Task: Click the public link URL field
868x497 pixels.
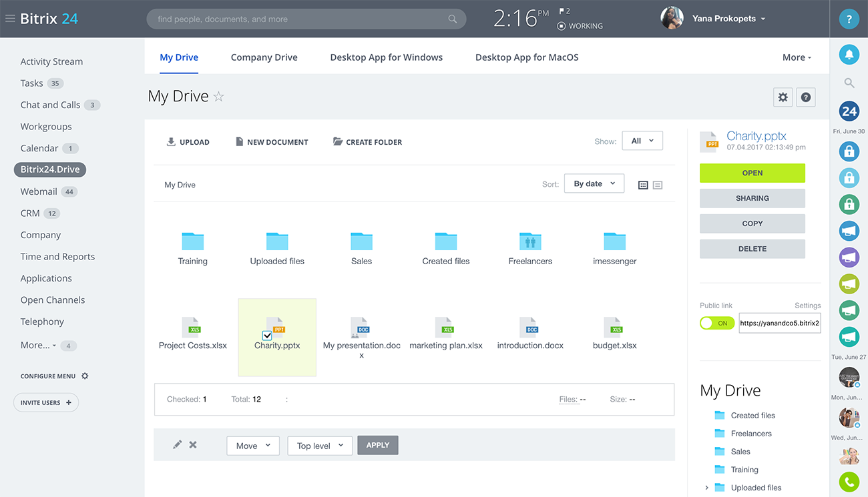Action: coord(779,322)
